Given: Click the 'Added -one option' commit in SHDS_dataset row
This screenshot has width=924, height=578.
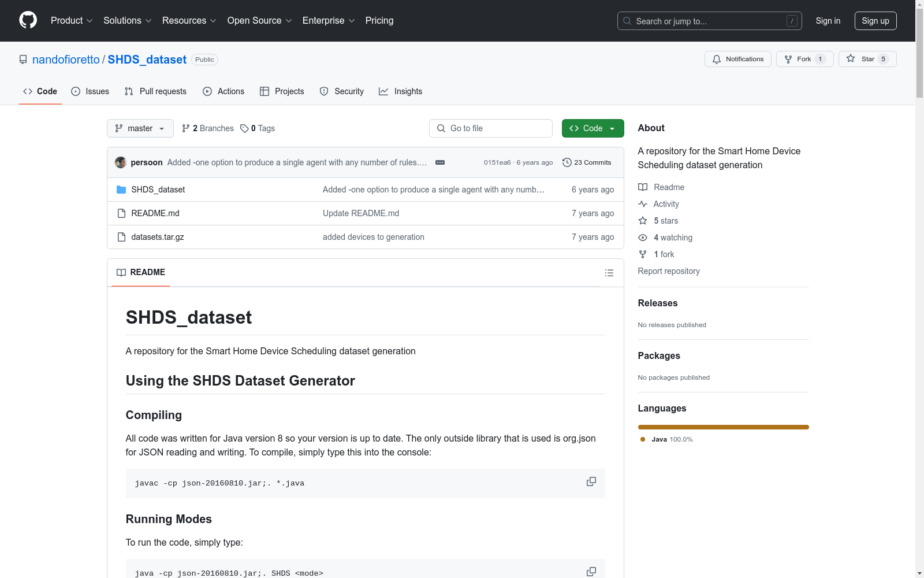Looking at the screenshot, I should 433,190.
